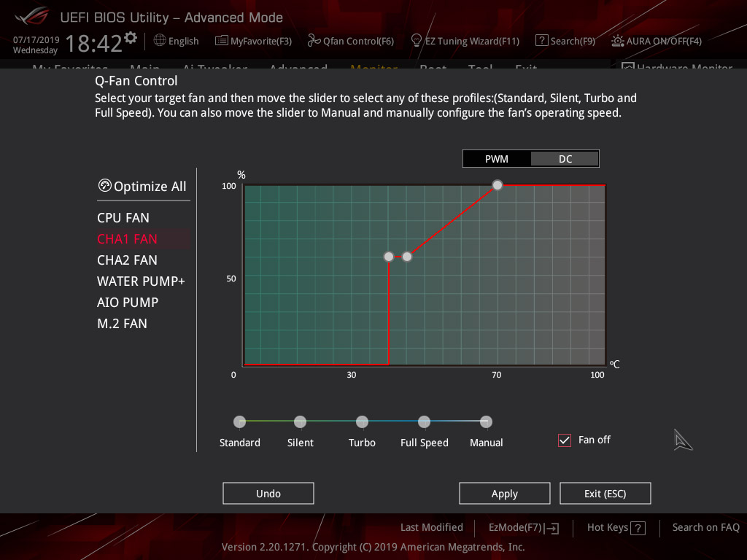This screenshot has width=747, height=560.
Task: Enable the Fan off checkbox
Action: (564, 440)
